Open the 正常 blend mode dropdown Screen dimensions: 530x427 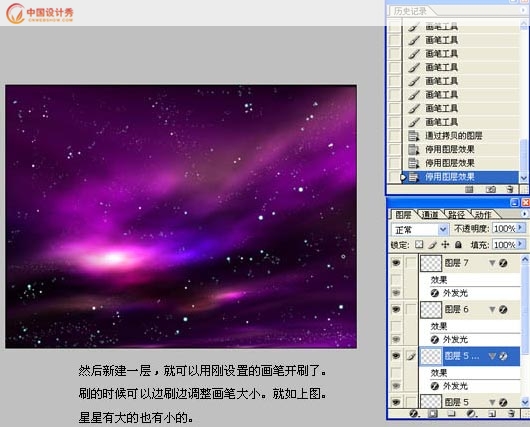(x=420, y=230)
